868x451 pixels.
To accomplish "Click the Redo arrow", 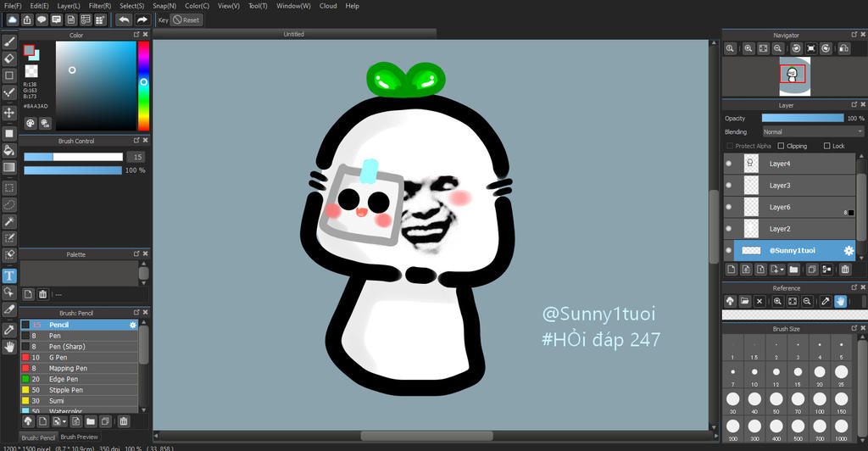I will click(142, 19).
